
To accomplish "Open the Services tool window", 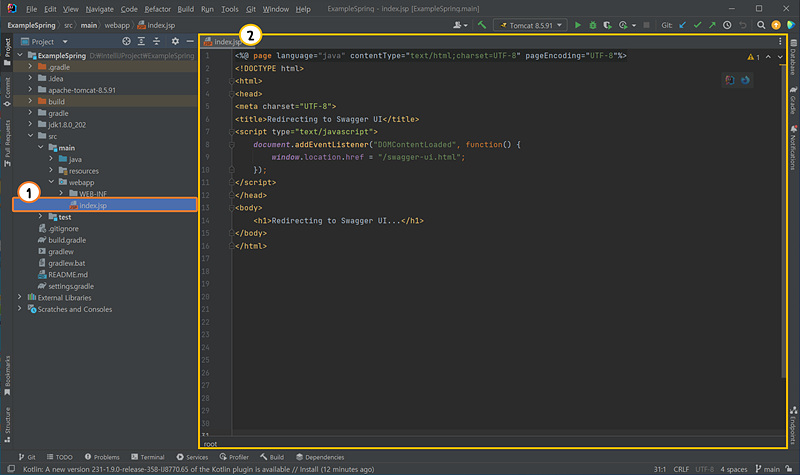I will (x=192, y=457).
